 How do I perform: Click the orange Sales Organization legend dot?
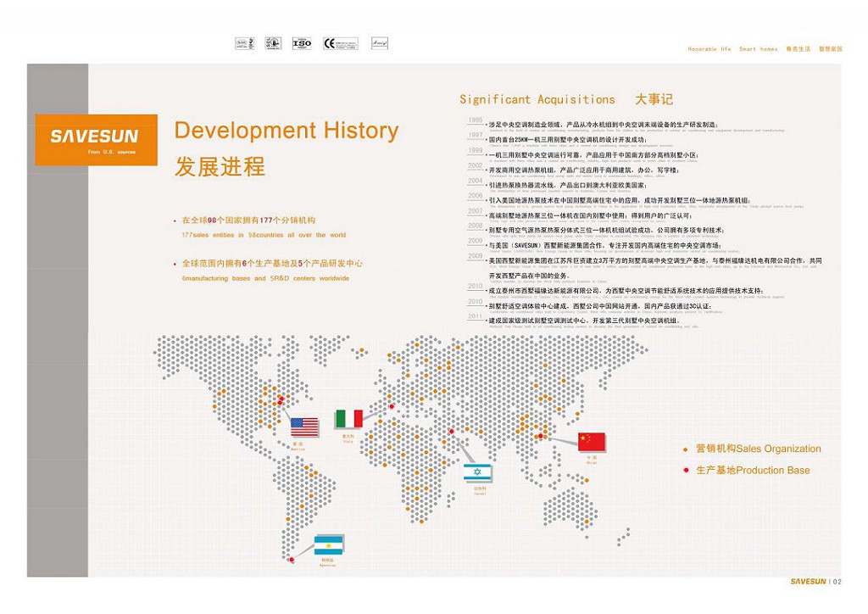[685, 449]
